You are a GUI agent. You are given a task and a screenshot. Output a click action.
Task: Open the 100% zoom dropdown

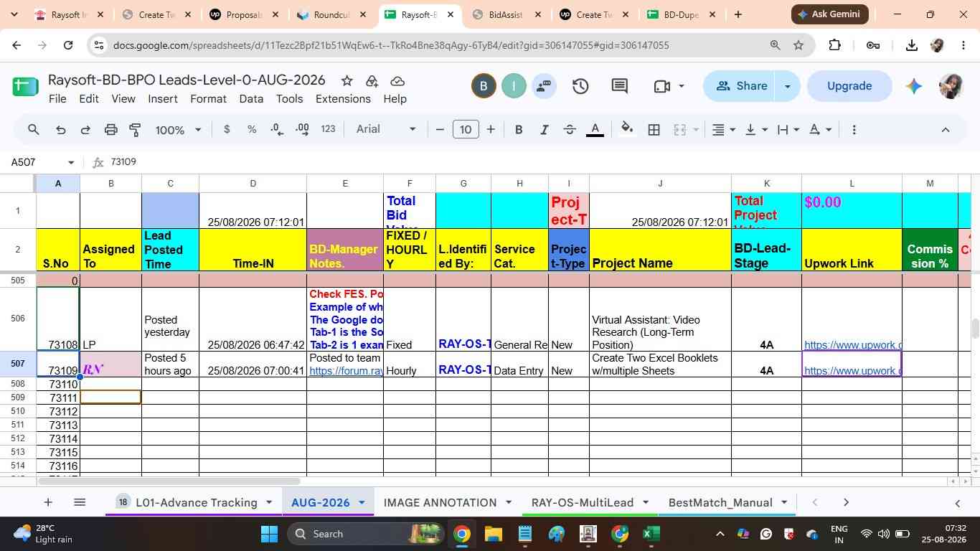178,130
